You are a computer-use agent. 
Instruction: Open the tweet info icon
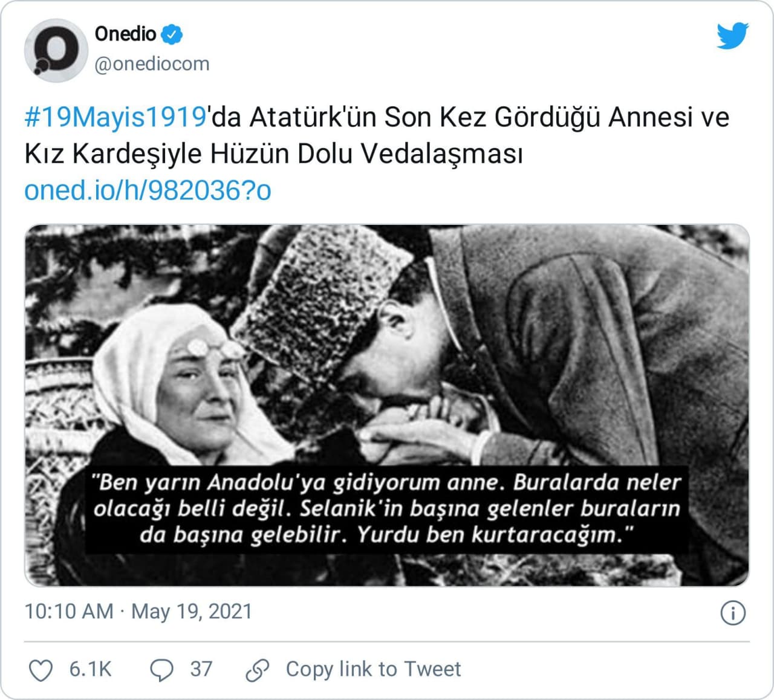[x=733, y=613]
